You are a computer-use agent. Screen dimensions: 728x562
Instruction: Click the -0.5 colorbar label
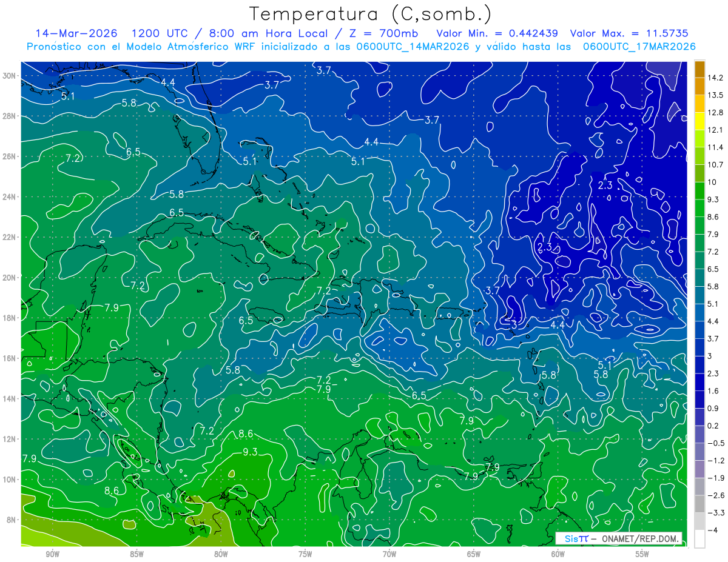click(x=716, y=443)
